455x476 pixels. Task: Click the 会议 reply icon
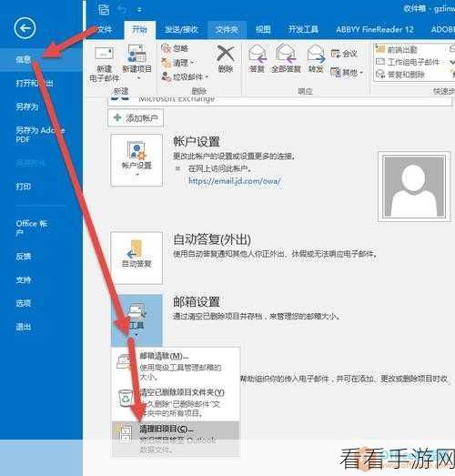pyautogui.click(x=336, y=54)
